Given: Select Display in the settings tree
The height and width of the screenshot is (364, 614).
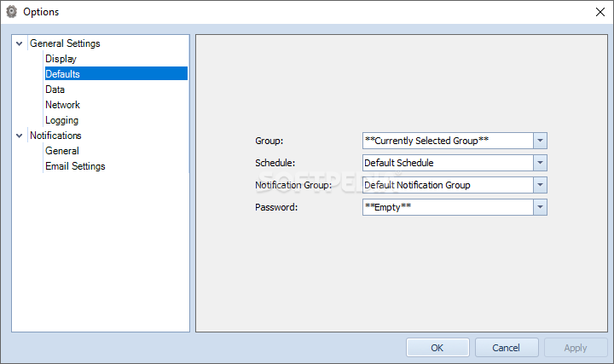Looking at the screenshot, I should [x=61, y=59].
